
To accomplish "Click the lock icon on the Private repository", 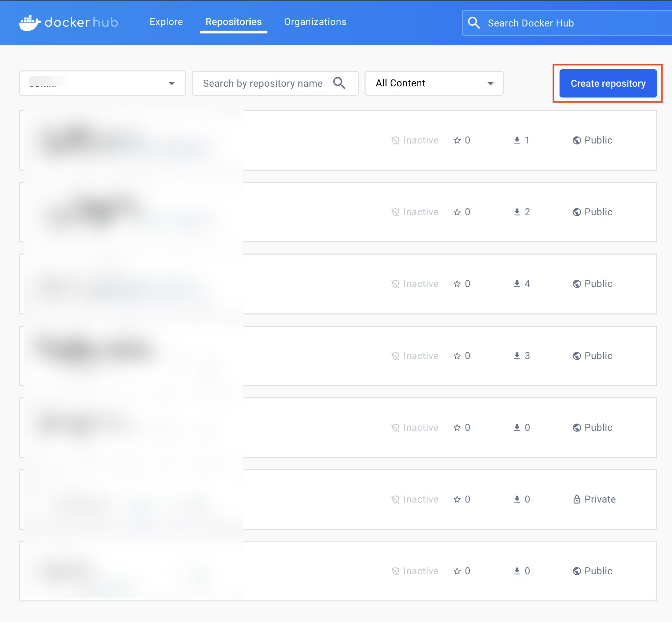I will coord(577,499).
